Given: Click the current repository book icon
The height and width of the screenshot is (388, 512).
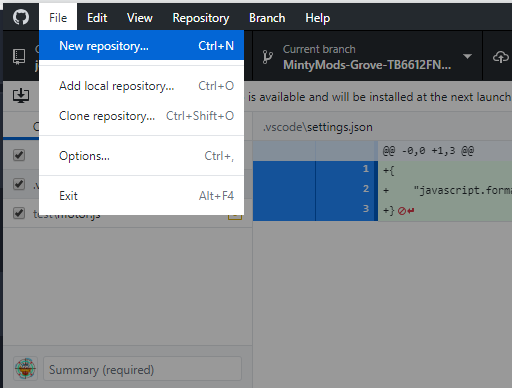Looking at the screenshot, I should [19, 57].
